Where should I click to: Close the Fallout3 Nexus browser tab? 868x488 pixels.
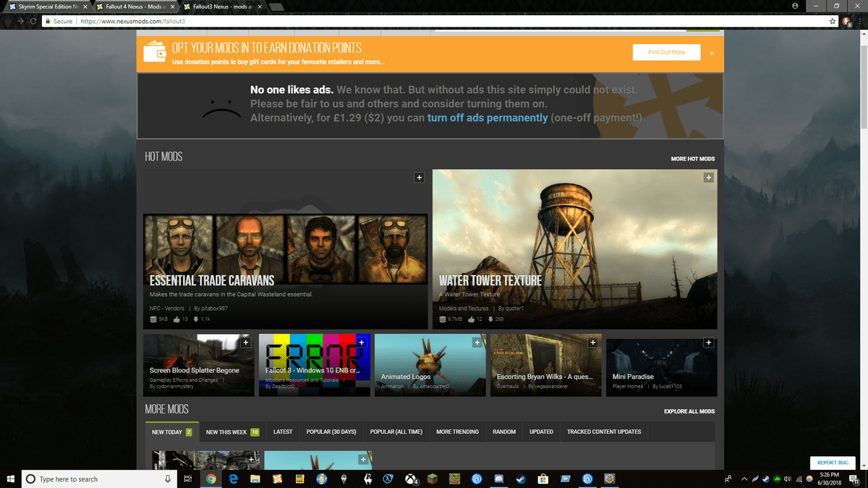[260, 7]
